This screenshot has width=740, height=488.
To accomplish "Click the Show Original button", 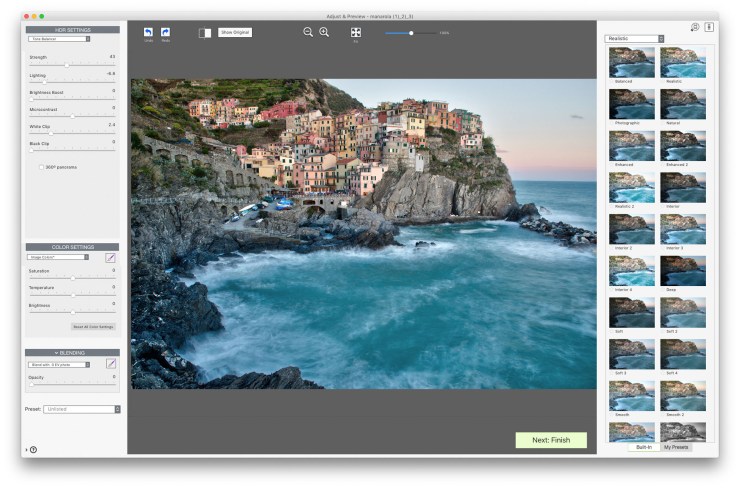I will [235, 33].
